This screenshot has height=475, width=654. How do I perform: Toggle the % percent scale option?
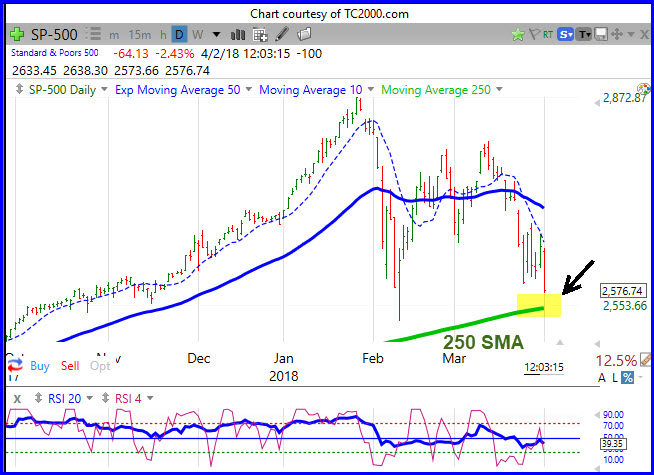pos(627,378)
